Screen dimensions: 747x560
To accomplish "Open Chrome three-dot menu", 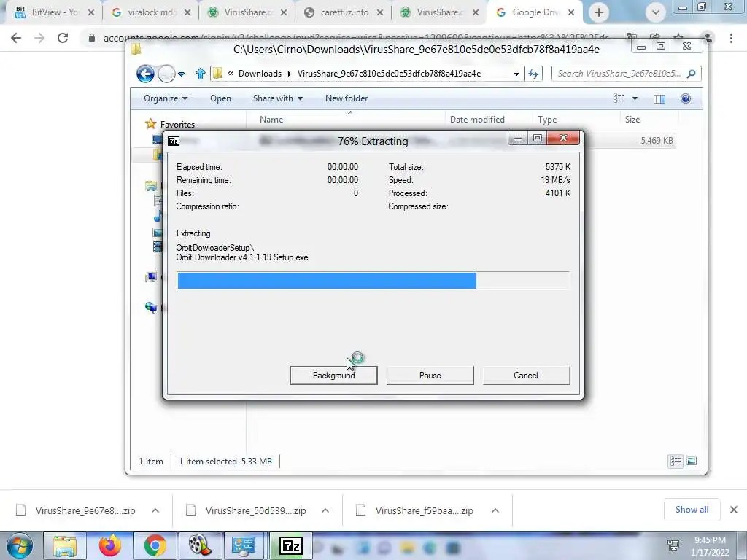I will [731, 38].
